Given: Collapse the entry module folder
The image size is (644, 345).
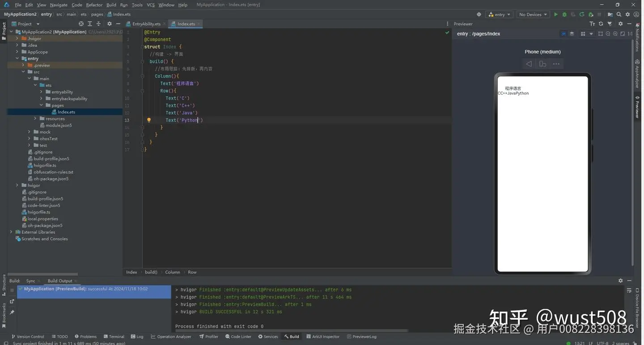Looking at the screenshot, I should tap(17, 59).
